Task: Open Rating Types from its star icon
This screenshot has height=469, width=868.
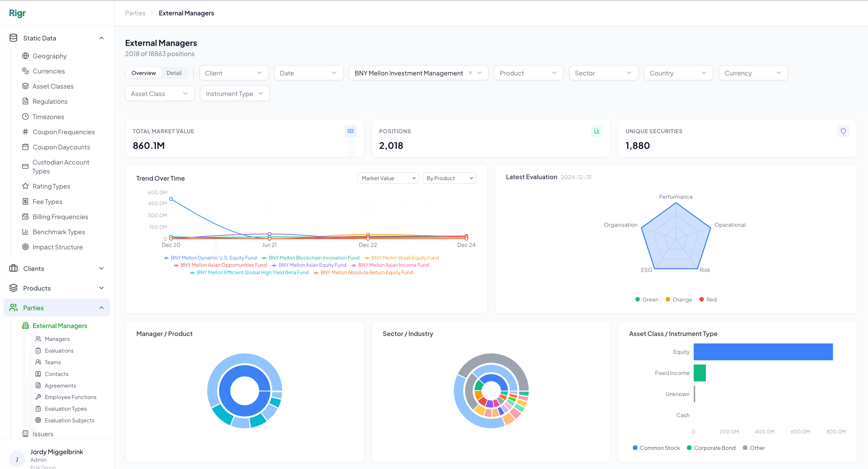Action: [x=25, y=186]
